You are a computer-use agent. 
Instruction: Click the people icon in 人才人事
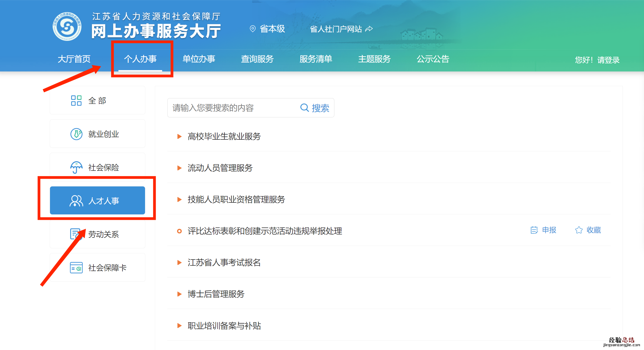click(76, 201)
